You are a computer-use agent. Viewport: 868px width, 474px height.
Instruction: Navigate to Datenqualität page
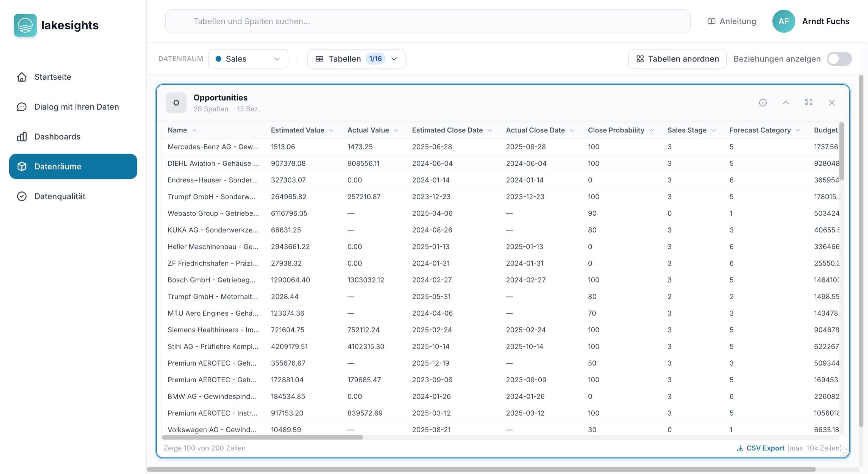(x=60, y=196)
